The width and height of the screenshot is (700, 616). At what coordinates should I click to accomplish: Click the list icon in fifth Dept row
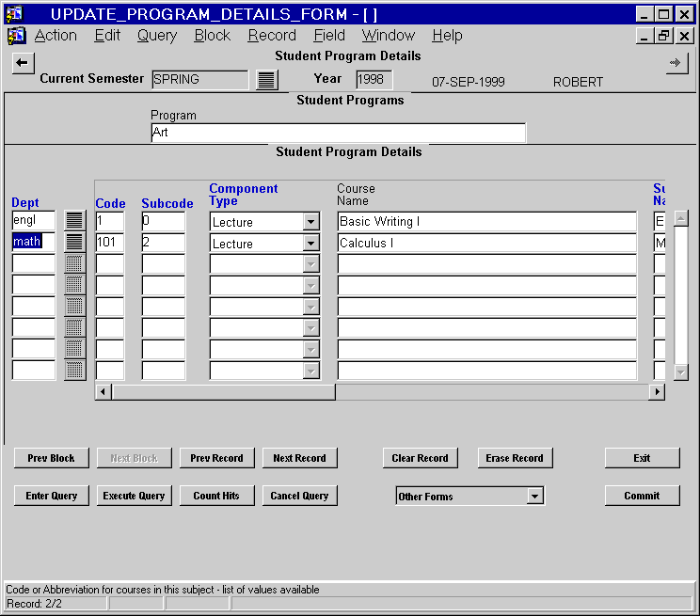coord(74,307)
